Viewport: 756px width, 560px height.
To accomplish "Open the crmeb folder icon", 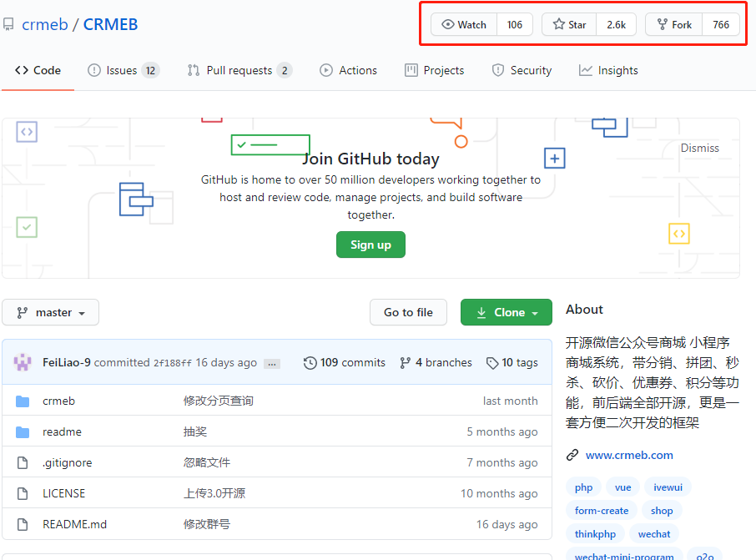I will 23,401.
